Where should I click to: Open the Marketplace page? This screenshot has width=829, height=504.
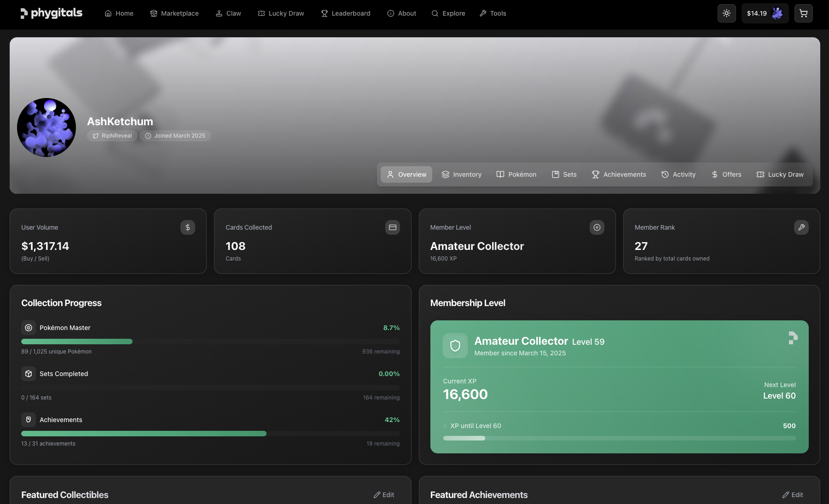pyautogui.click(x=174, y=13)
